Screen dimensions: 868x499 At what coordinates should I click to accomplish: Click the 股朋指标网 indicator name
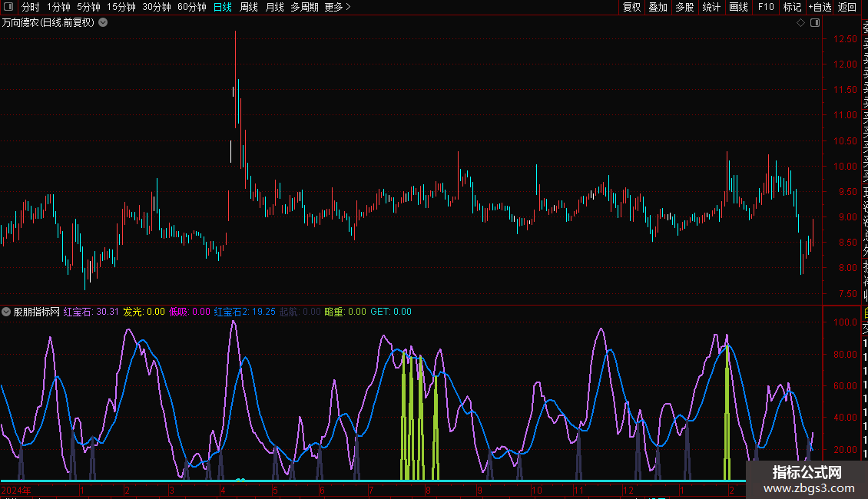pyautogui.click(x=37, y=312)
